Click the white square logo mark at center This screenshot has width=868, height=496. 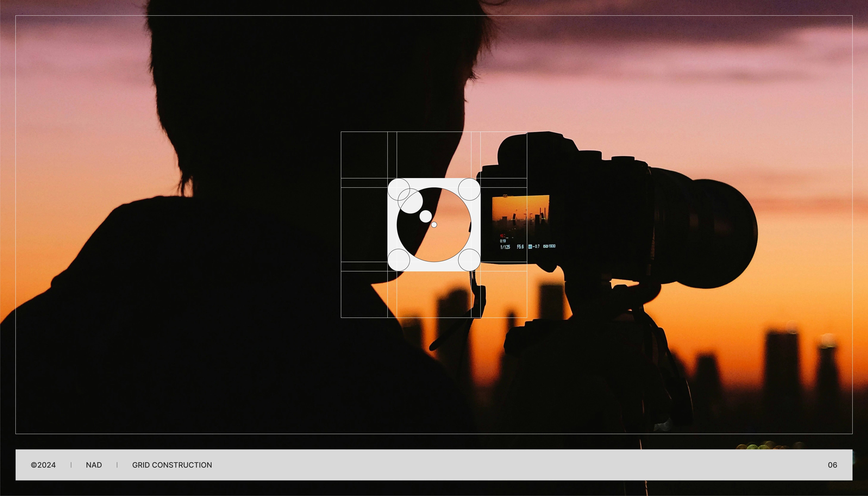(x=434, y=225)
